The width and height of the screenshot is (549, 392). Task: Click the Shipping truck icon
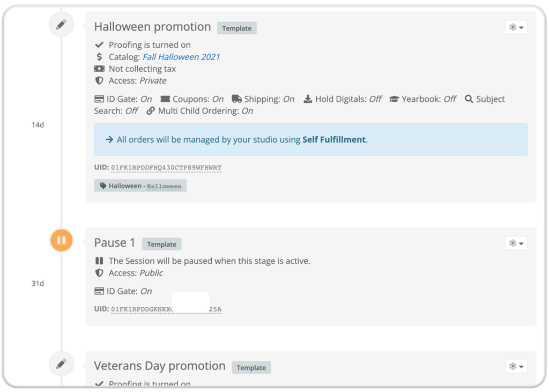pos(236,99)
